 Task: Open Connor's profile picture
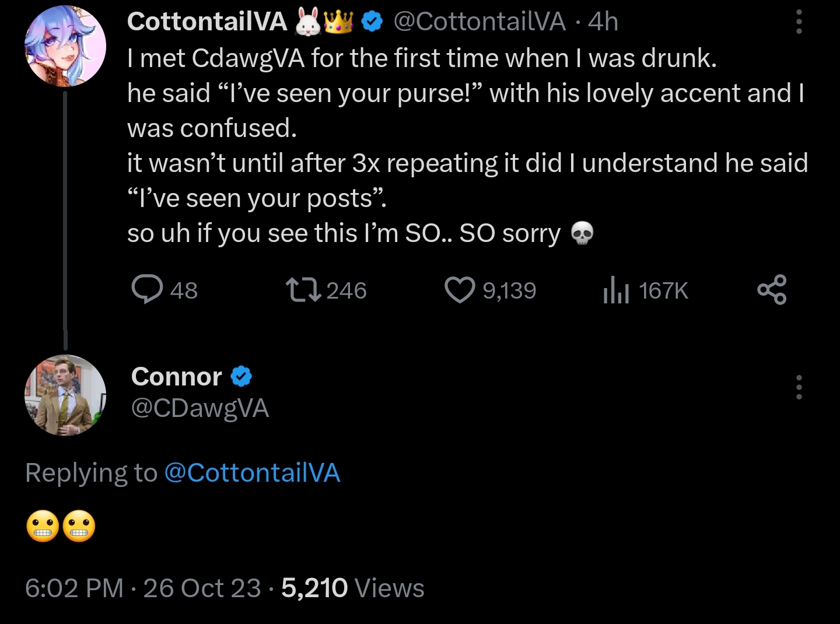click(x=65, y=395)
